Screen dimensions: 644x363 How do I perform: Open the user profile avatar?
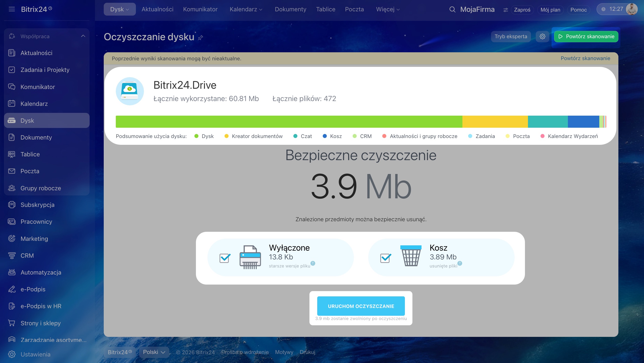click(632, 9)
